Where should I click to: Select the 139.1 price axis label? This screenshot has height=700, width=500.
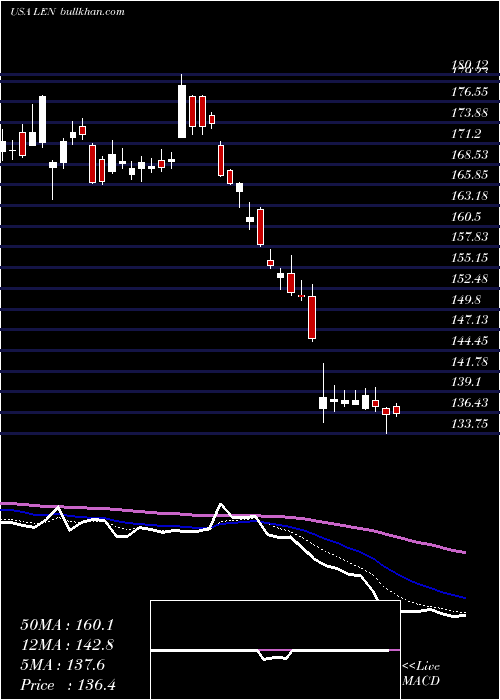(467, 382)
